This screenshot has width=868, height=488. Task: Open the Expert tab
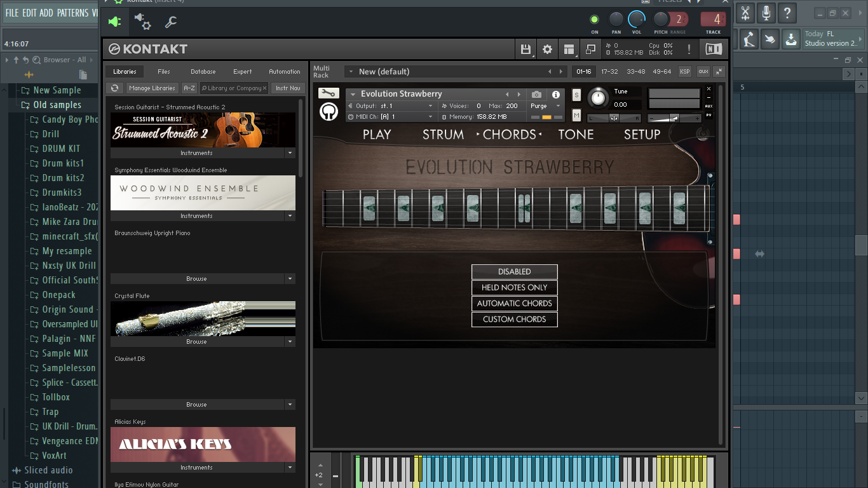[243, 72]
